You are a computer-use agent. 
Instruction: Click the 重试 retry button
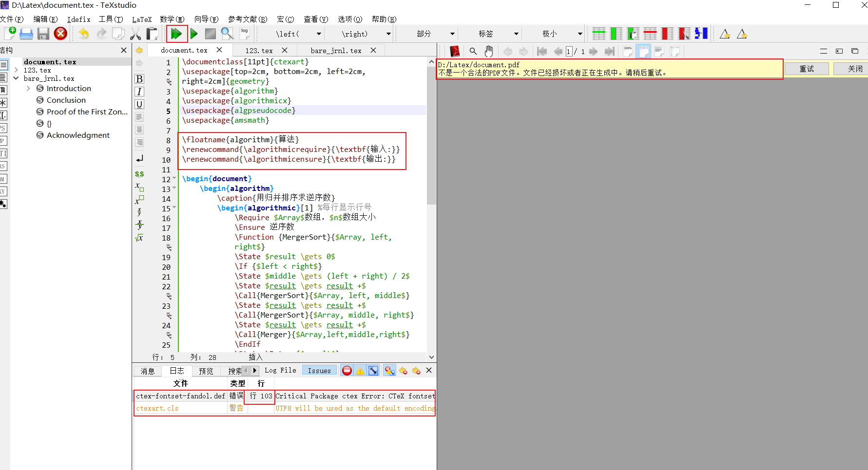pyautogui.click(x=807, y=69)
